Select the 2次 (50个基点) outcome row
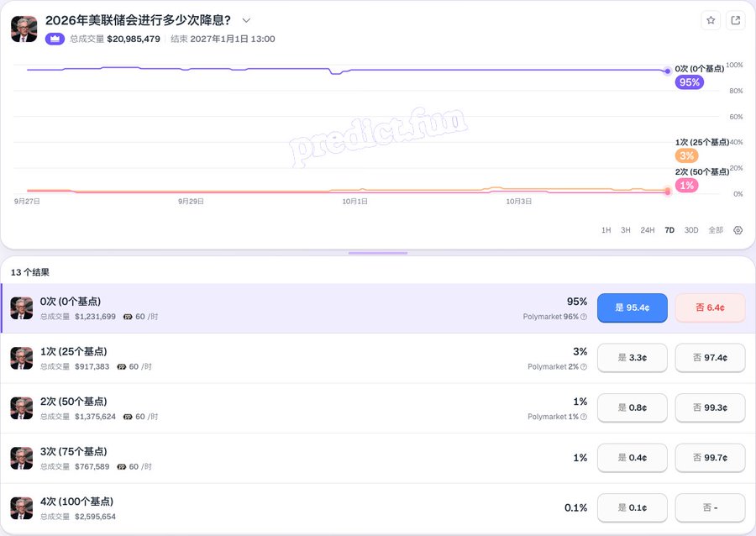Screen dimensions: 756x536 378,408
